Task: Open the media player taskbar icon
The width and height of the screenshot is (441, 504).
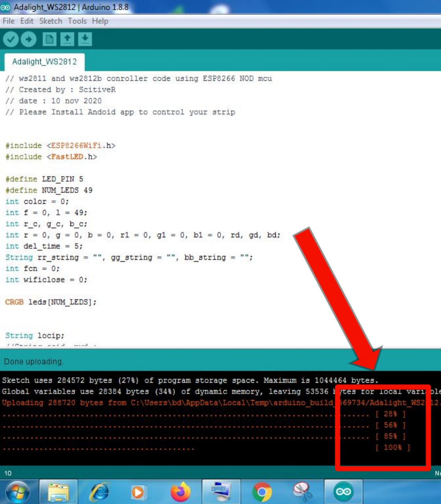Action: (x=138, y=492)
